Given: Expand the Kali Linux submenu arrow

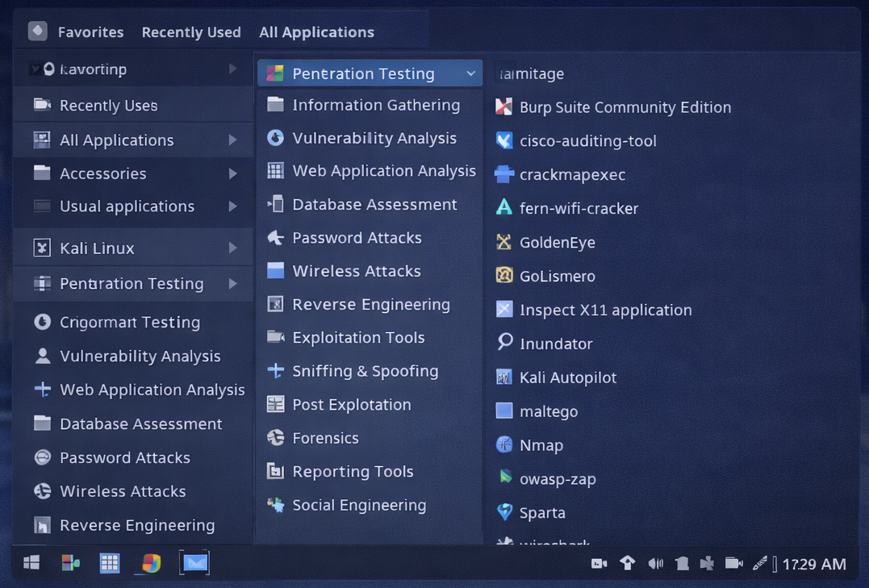Looking at the screenshot, I should coord(233,248).
